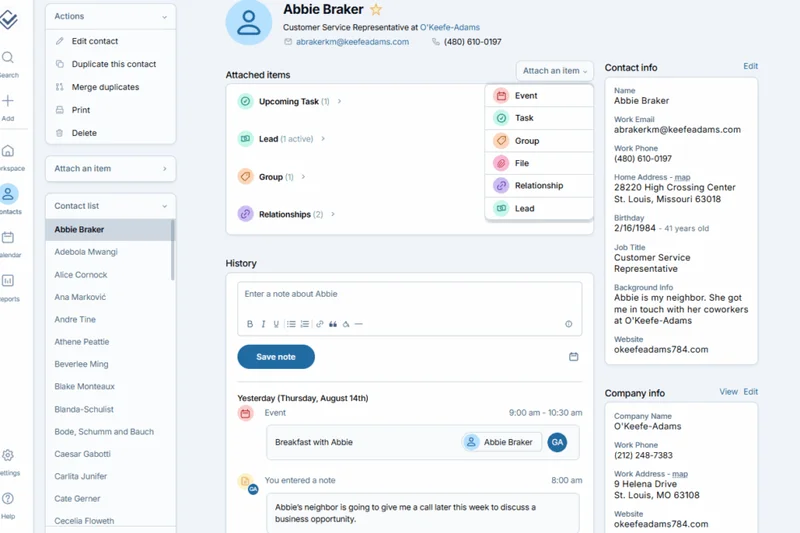Edit the Company info section
The image size is (800, 533).
pyautogui.click(x=750, y=392)
